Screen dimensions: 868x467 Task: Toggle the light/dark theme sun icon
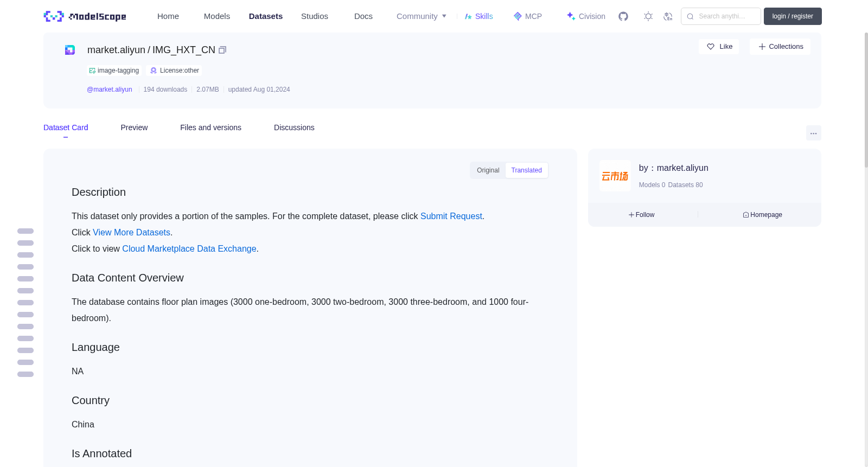pos(648,16)
